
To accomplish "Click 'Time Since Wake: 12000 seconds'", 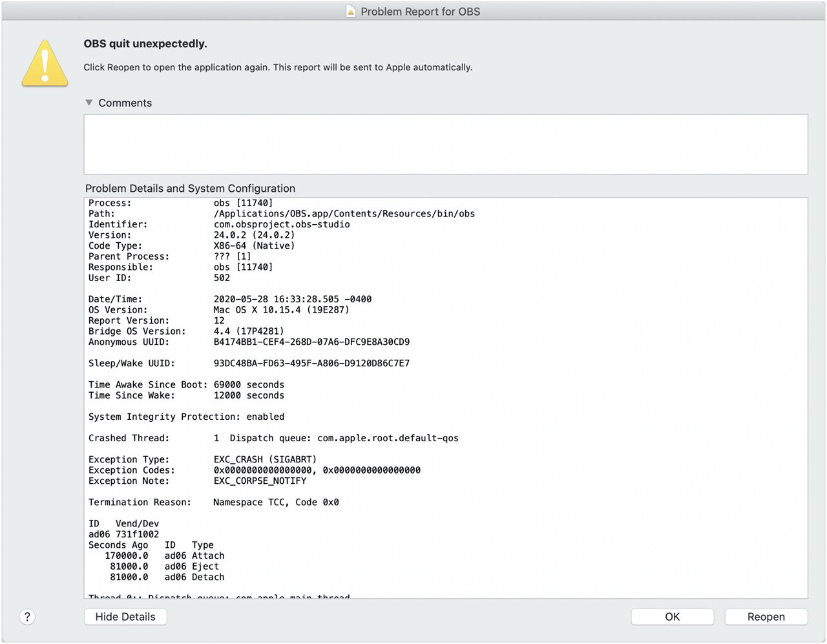I will (x=186, y=395).
